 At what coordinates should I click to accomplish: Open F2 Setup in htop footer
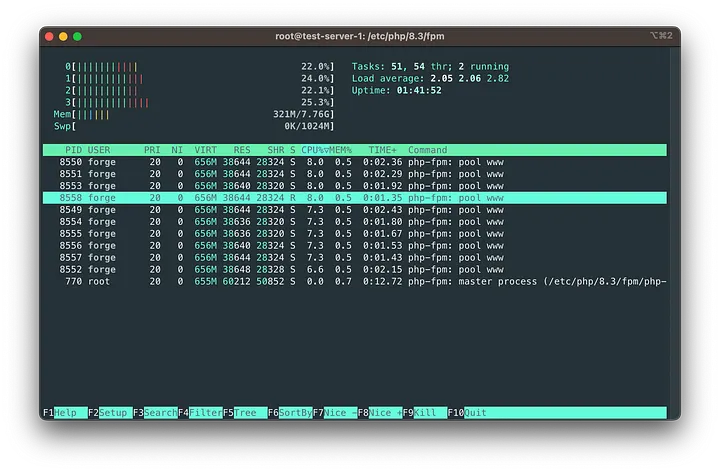tap(110, 412)
